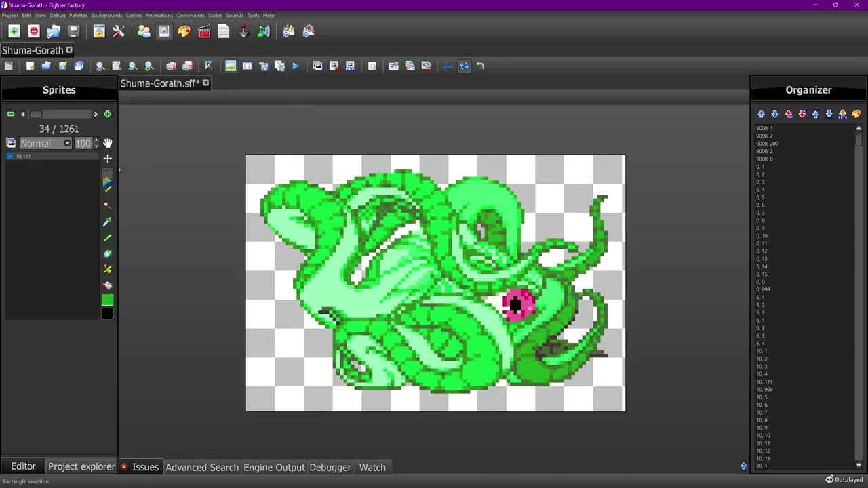Open the Help menu

pos(269,15)
